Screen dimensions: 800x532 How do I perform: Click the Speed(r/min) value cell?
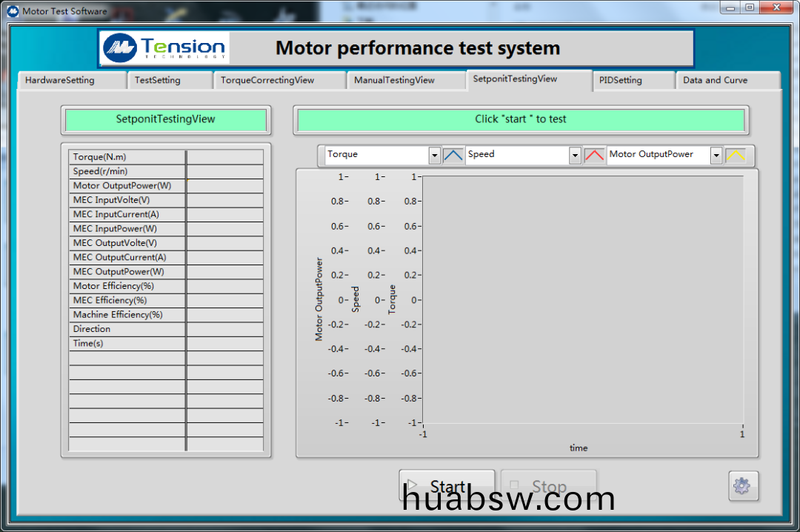coord(225,171)
